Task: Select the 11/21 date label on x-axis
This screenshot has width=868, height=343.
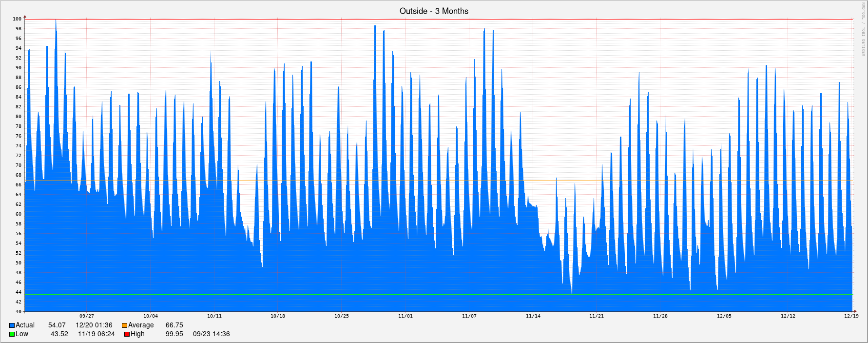Action: point(597,316)
